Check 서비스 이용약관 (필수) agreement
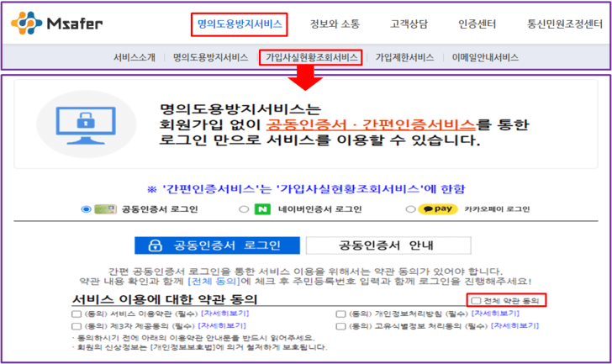Image resolution: width=612 pixels, height=364 pixels. (76, 314)
